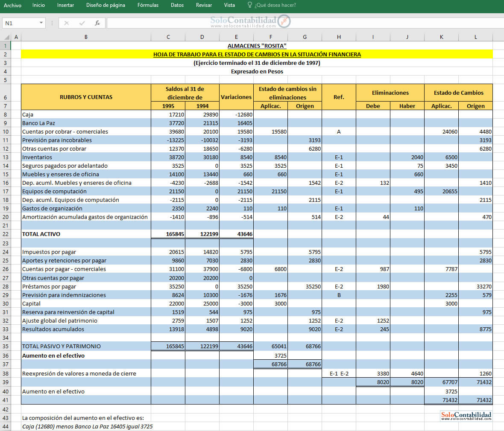Click the Préstamos por pagar cell

click(x=86, y=286)
